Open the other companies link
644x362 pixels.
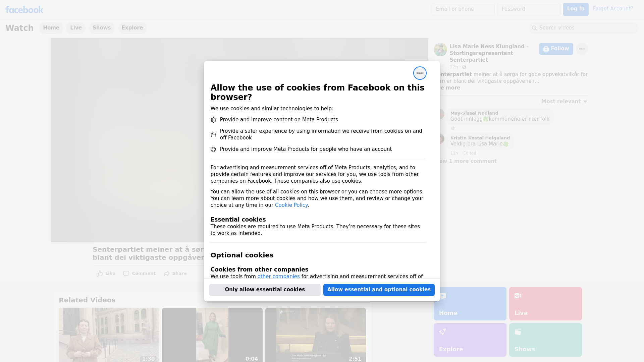coord(278,276)
